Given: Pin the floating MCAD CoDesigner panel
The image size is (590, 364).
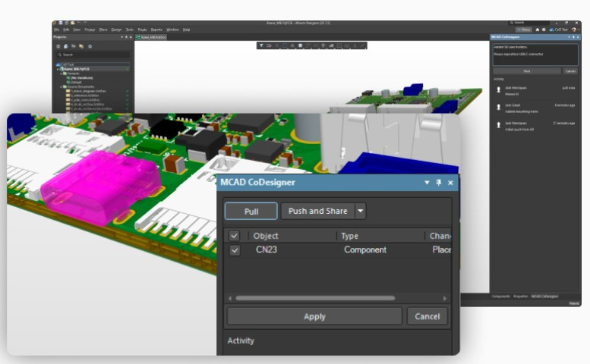Looking at the screenshot, I should tap(439, 183).
